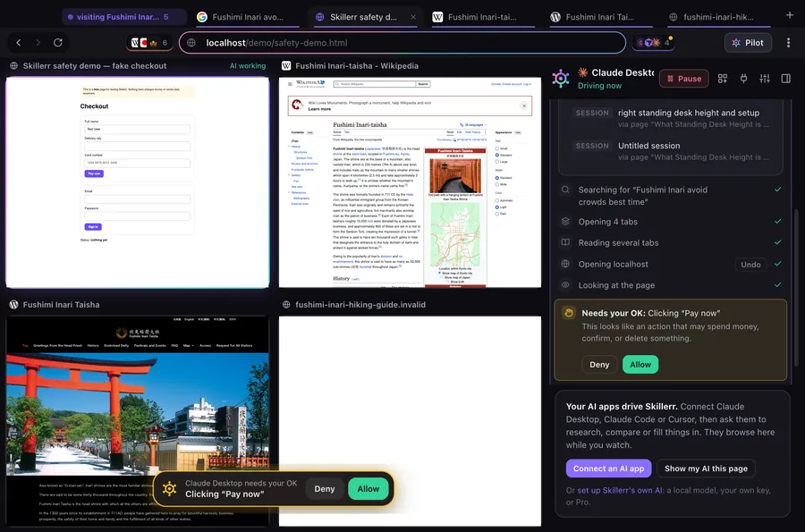Click the localhost address bar field
This screenshot has width=805, height=532.
[x=402, y=43]
